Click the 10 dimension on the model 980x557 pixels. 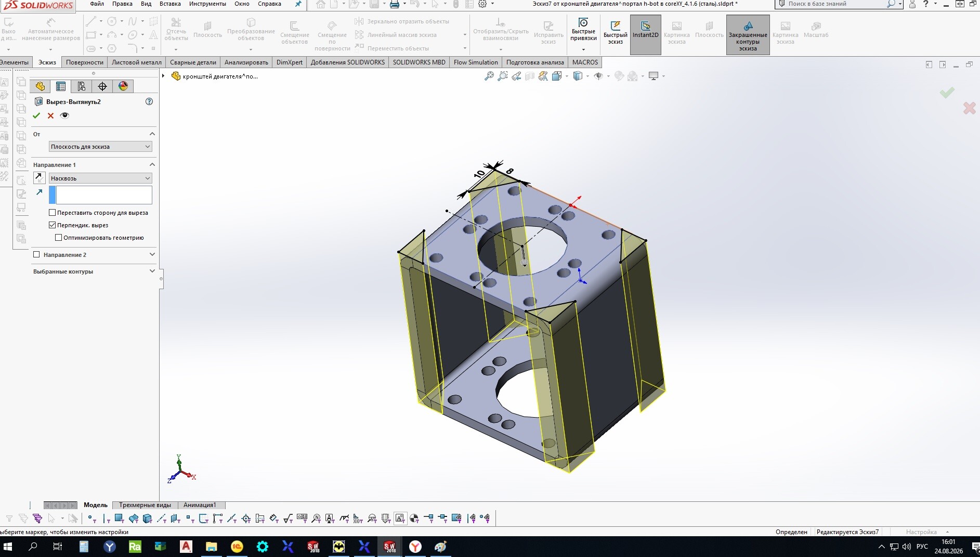coord(479,173)
